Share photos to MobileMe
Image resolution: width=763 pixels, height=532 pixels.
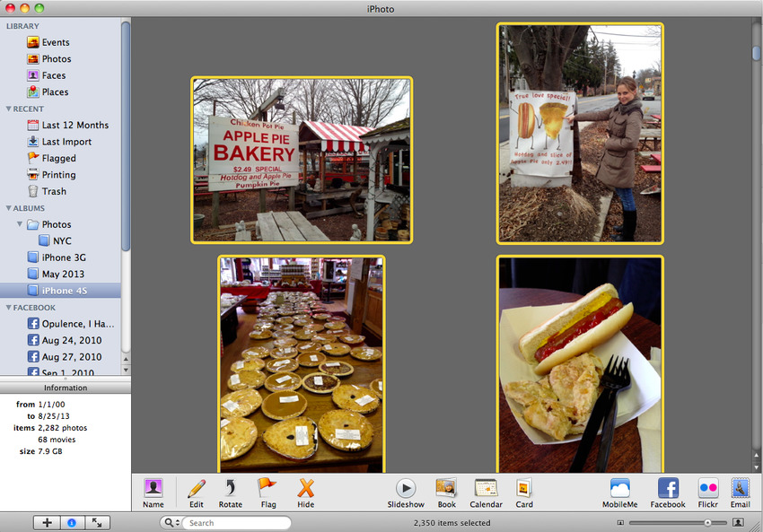(x=619, y=493)
